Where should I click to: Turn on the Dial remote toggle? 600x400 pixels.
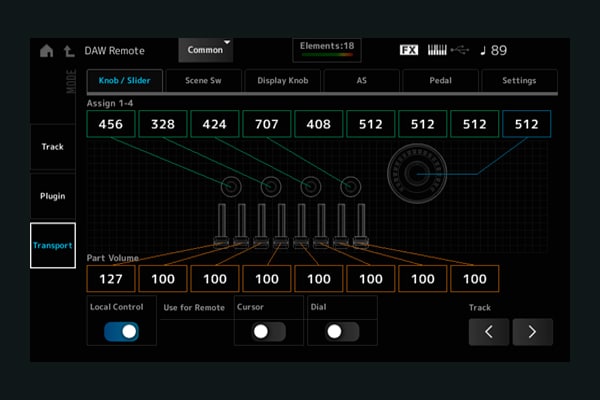tap(342, 332)
